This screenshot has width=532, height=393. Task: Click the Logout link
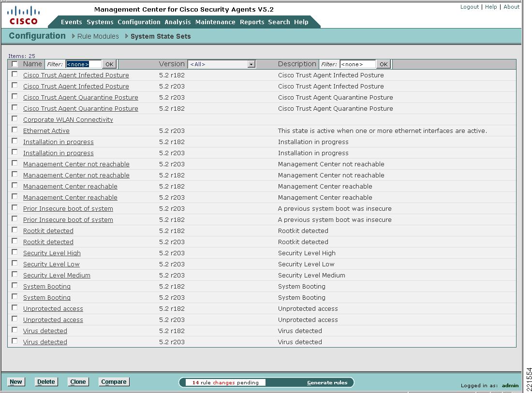(x=470, y=7)
